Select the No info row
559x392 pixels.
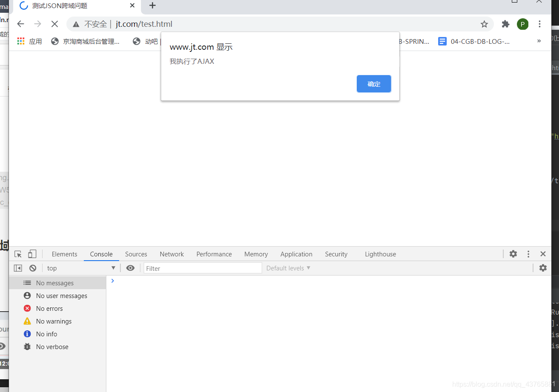click(57, 334)
